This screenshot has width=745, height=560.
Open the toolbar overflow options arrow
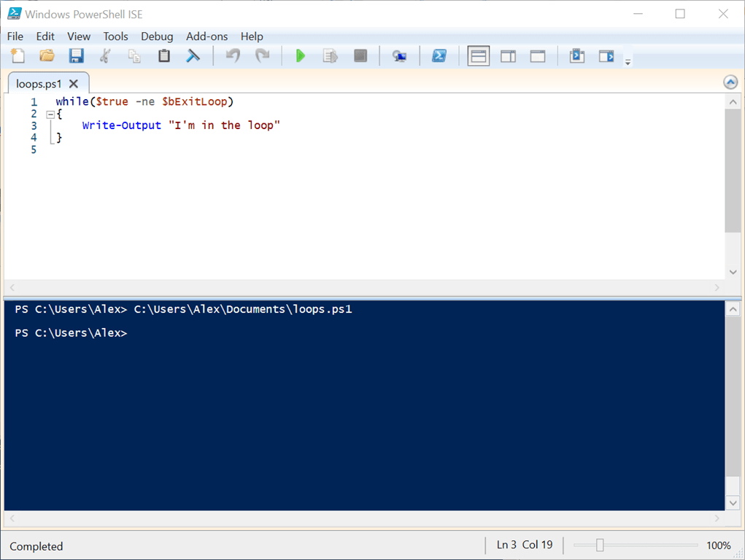[628, 62]
